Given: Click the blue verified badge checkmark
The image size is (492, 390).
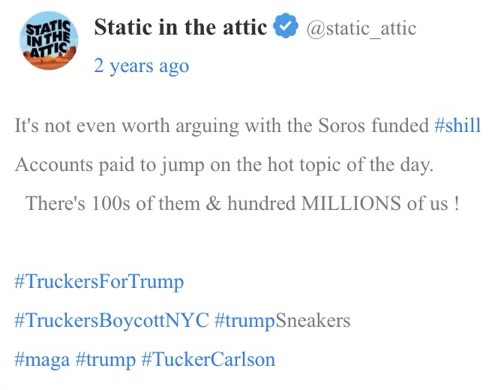Looking at the screenshot, I should pos(285,26).
